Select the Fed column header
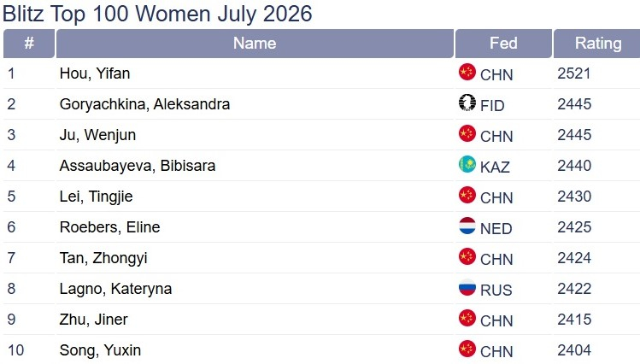Screen dimensions: 640x364 (503, 44)
